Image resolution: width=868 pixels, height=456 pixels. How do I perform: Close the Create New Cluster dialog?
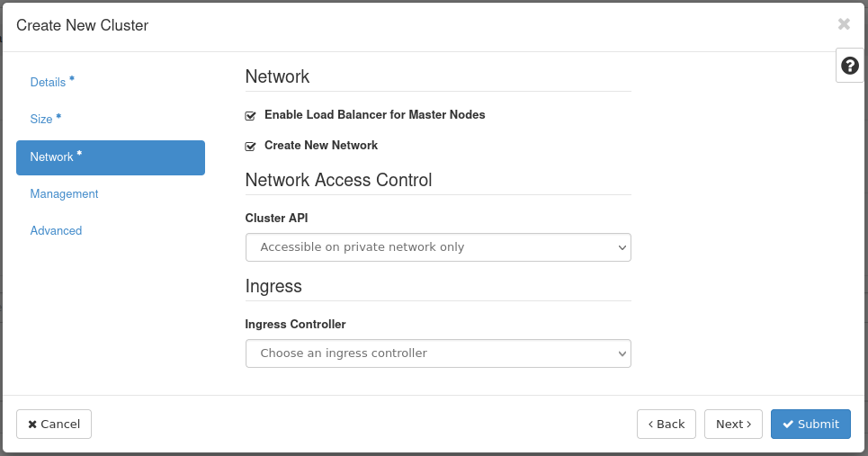843,24
